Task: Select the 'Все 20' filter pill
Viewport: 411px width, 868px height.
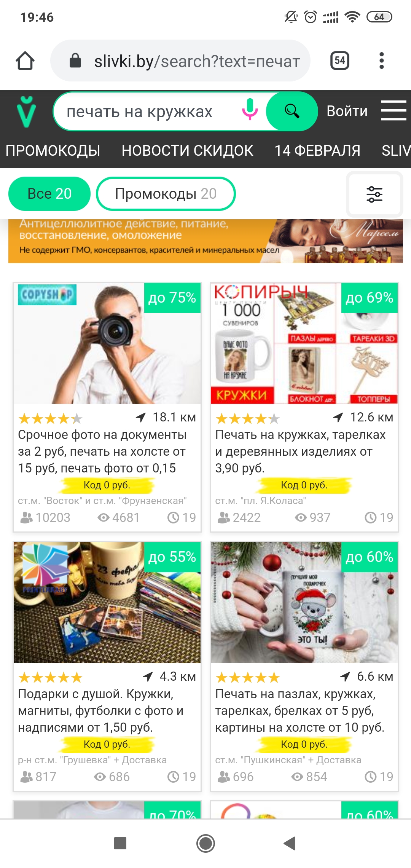Action: [49, 194]
